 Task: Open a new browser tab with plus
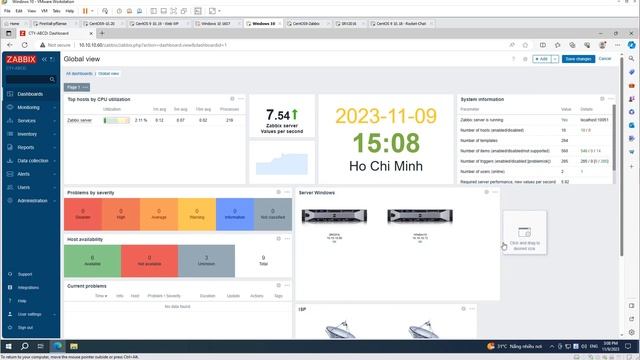102,33
